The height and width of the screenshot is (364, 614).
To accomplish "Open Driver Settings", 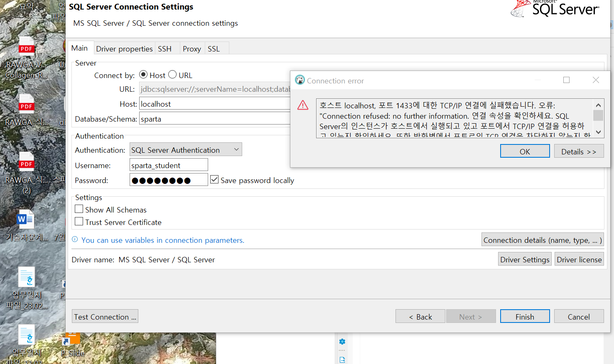I will [525, 259].
